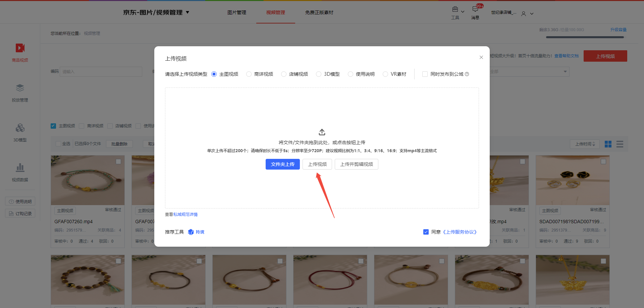Click the 商品视频 sidebar icon
Screen dimensions: 644x308
pyautogui.click(x=20, y=48)
